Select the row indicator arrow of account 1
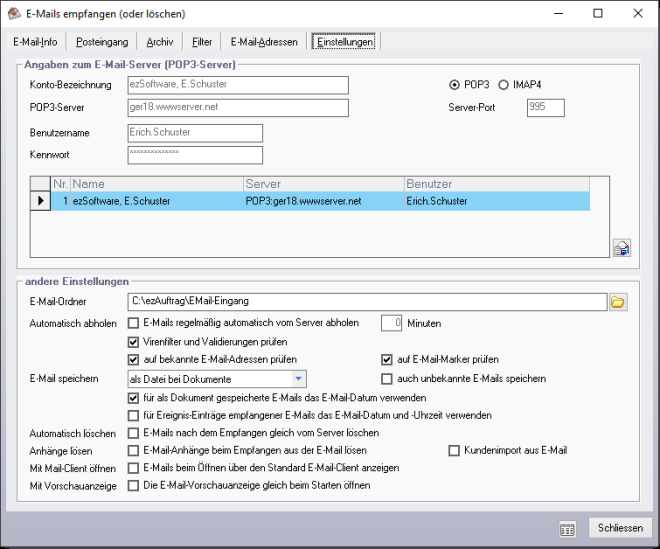The width and height of the screenshot is (660, 549). (41, 201)
